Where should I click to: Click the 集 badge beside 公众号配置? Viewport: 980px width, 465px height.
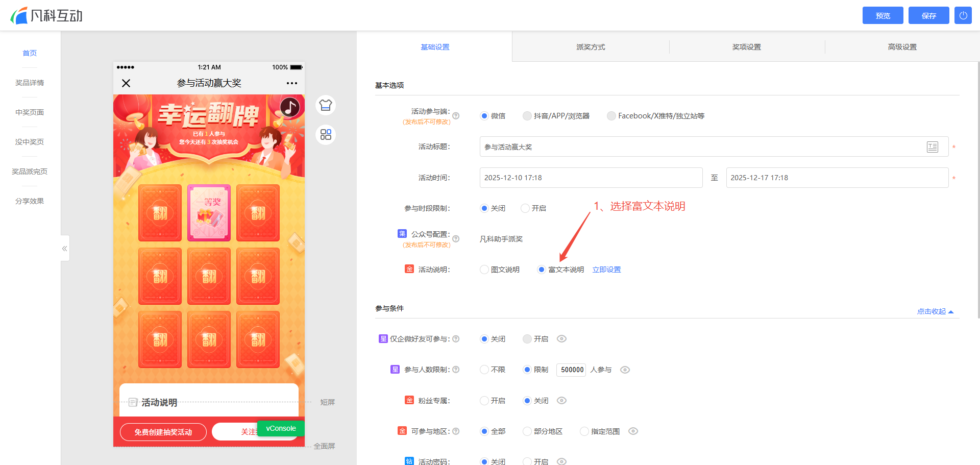click(x=402, y=234)
